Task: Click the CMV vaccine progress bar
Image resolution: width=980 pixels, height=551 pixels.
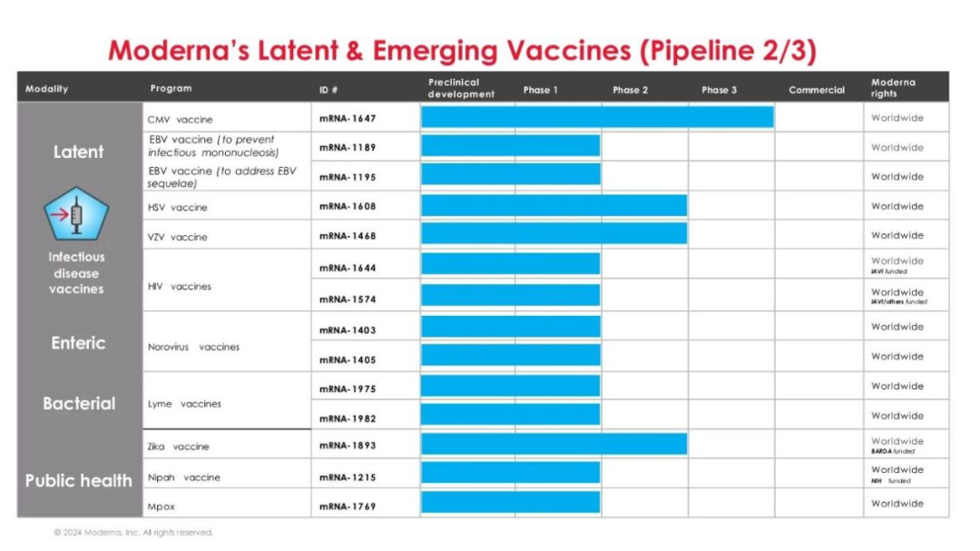Action: pyautogui.click(x=597, y=118)
